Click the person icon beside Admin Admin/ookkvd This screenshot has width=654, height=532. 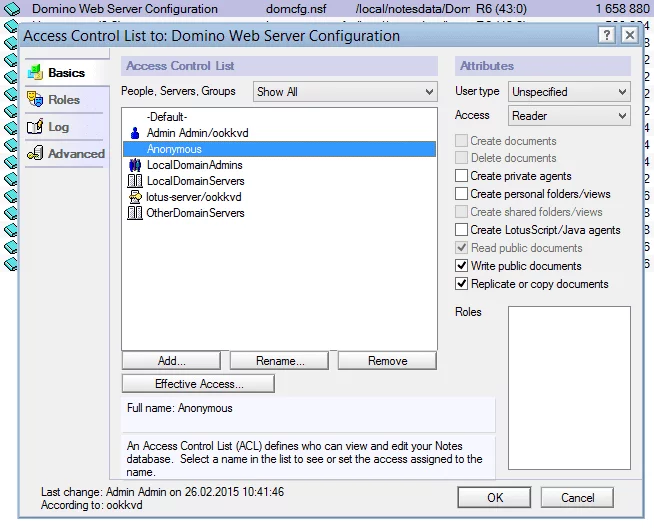[x=135, y=133]
